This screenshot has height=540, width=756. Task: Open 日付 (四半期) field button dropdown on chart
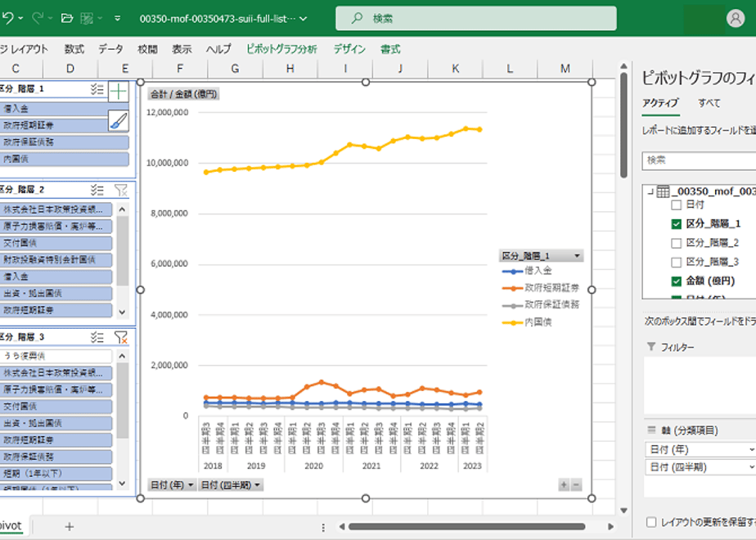click(x=258, y=485)
